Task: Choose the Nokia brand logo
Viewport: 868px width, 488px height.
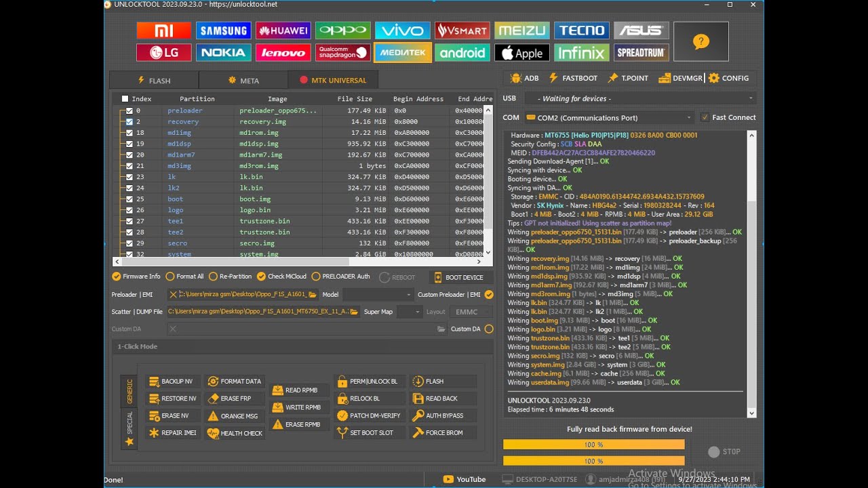Action: 223,53
